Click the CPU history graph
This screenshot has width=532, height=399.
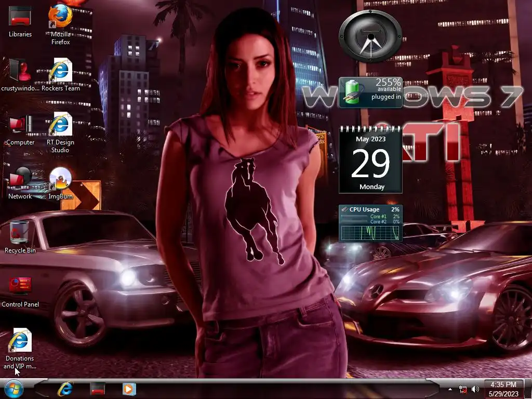pyautogui.click(x=370, y=233)
